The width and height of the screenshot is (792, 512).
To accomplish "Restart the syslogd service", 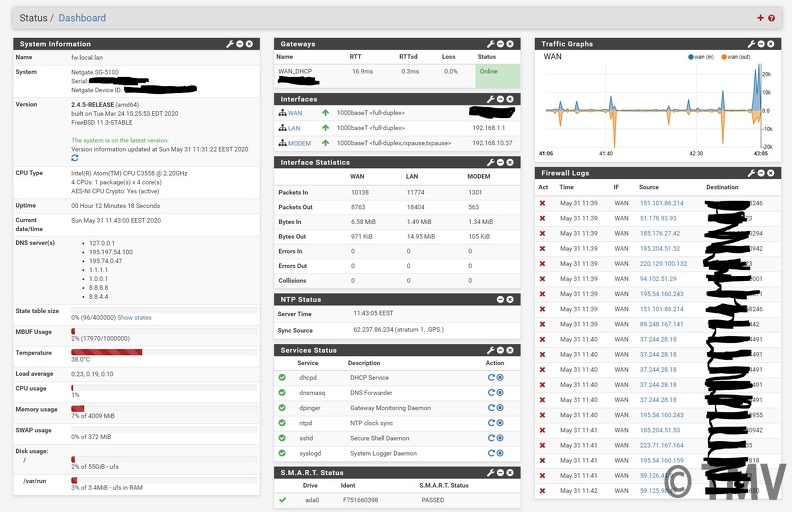I will tap(491, 453).
